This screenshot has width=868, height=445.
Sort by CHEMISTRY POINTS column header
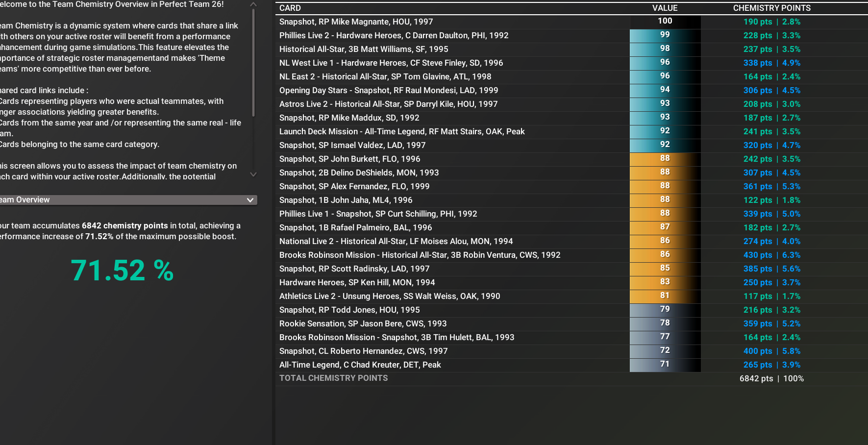pos(771,8)
